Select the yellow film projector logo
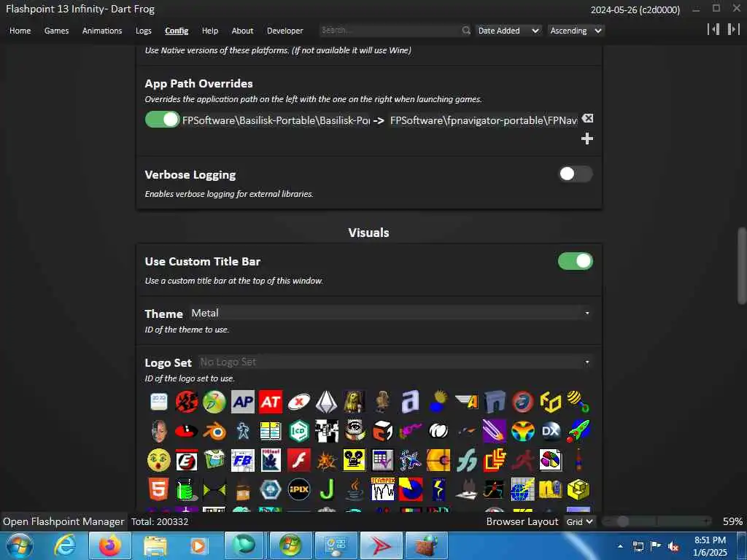Viewport: 747px width, 560px height. coord(355,461)
